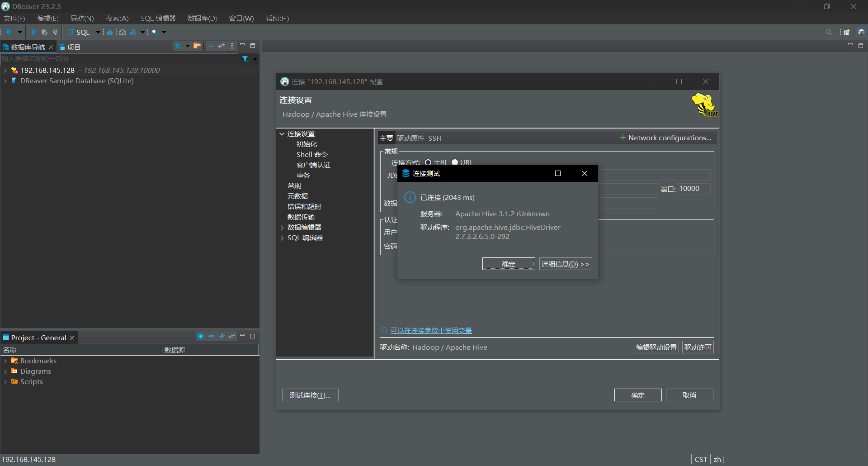Click 驱动许可 button
Image resolution: width=868 pixels, height=466 pixels.
pyautogui.click(x=698, y=347)
